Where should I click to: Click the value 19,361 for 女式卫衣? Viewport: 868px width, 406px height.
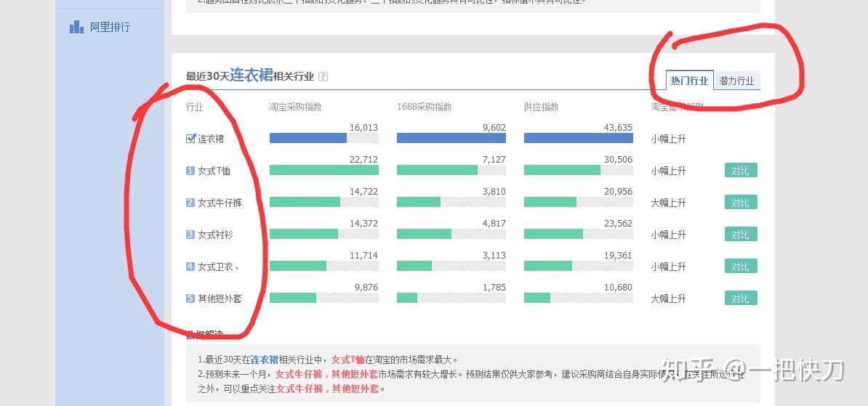618,256
